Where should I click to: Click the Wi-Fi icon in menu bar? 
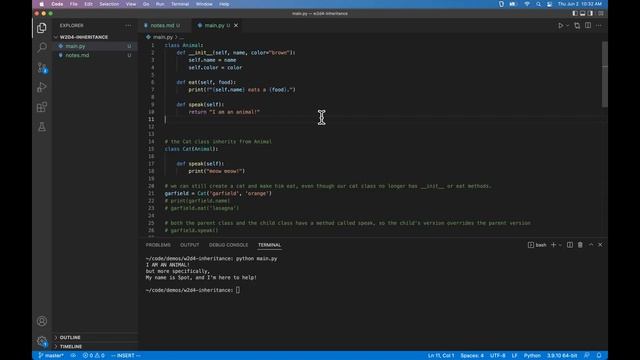(x=527, y=4)
